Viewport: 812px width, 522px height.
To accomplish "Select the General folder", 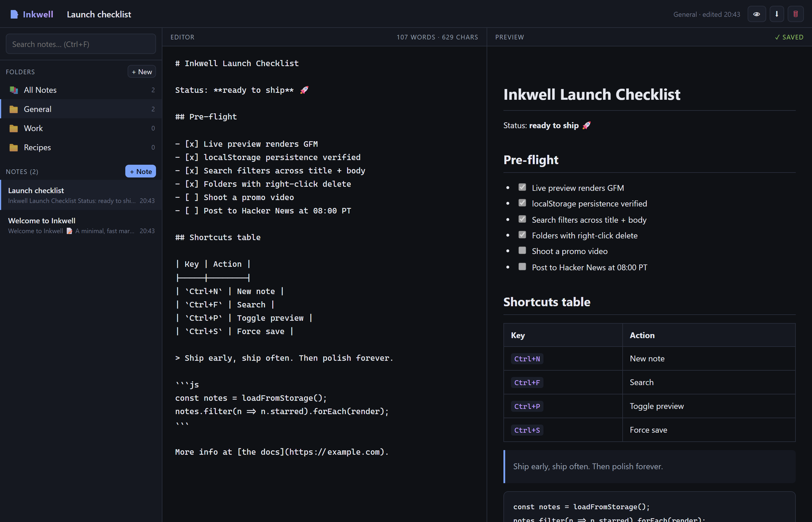I will pos(81,109).
